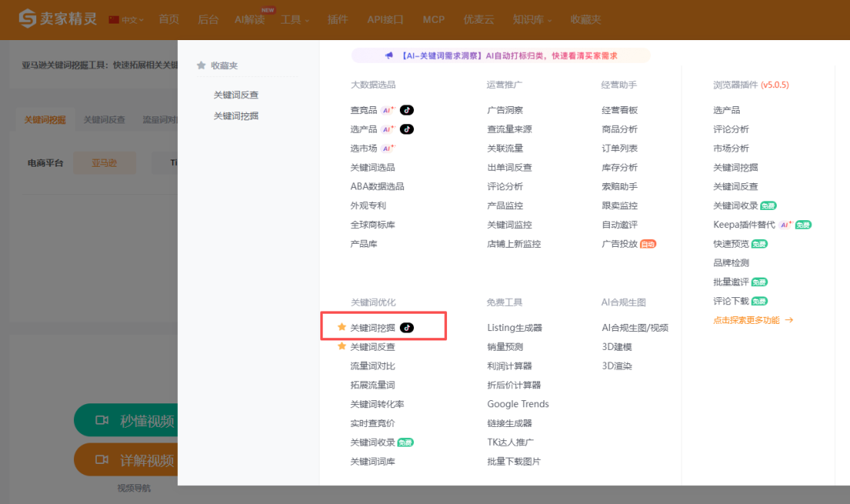This screenshot has height=504, width=850.
Task: Open 关键词反查 from the favorites list
Action: 236,94
